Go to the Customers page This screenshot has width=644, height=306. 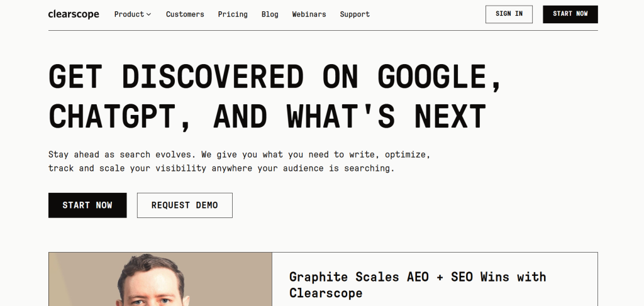click(185, 14)
